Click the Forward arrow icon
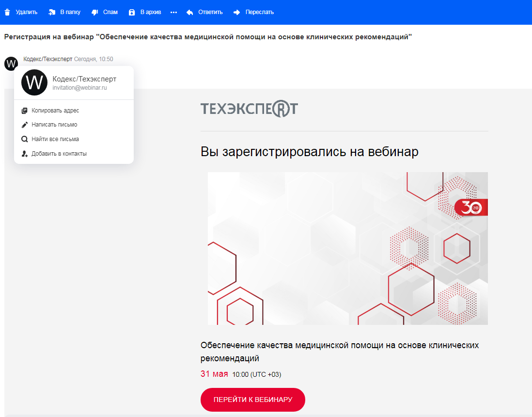The height and width of the screenshot is (417, 532). point(237,12)
